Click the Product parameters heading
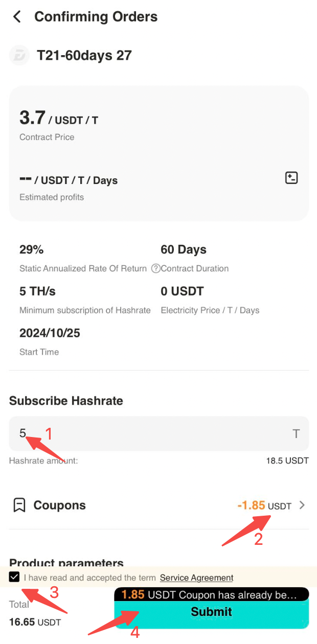This screenshot has width=317, height=644. [66, 562]
